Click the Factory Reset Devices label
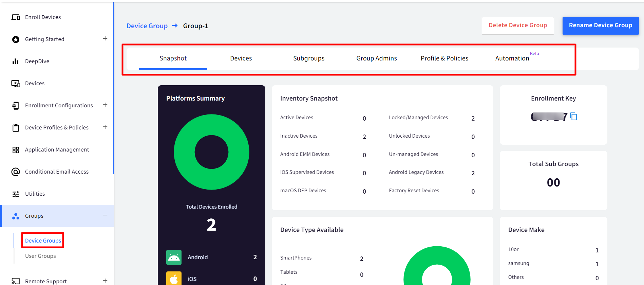The width and height of the screenshot is (644, 285). [x=414, y=191]
